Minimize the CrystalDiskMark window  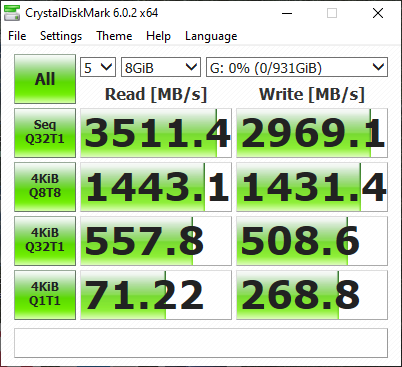point(287,13)
